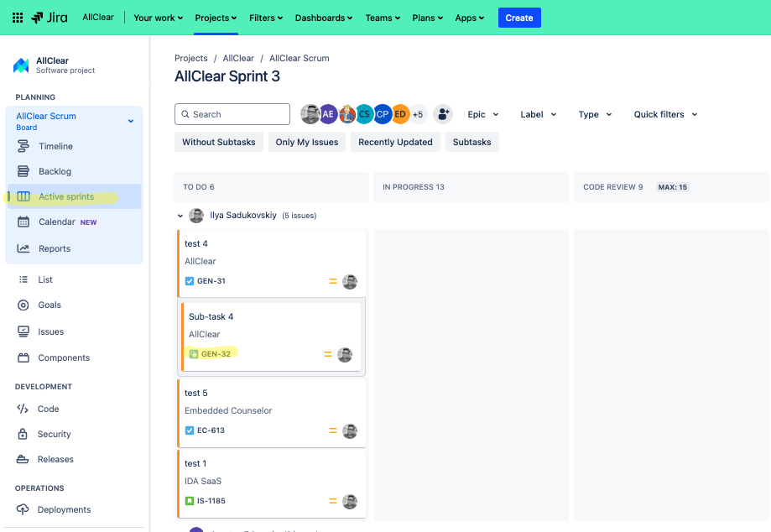Open the app switcher grid icon

(17, 17)
